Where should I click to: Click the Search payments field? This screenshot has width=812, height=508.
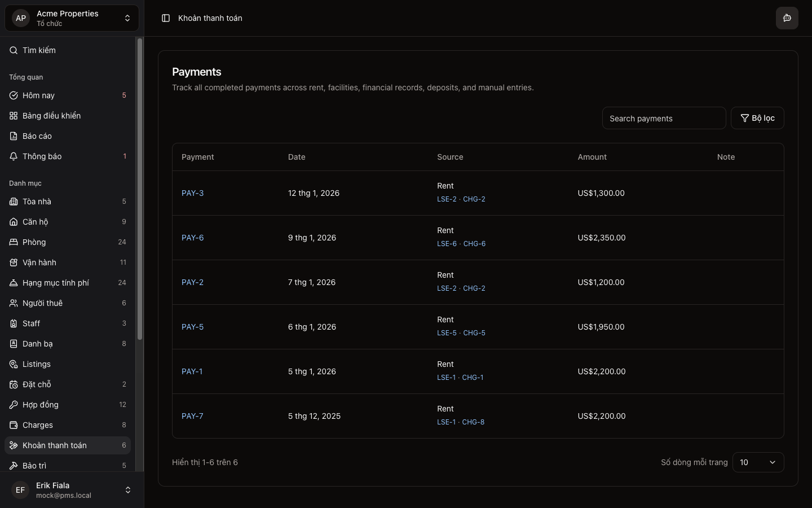tap(664, 119)
